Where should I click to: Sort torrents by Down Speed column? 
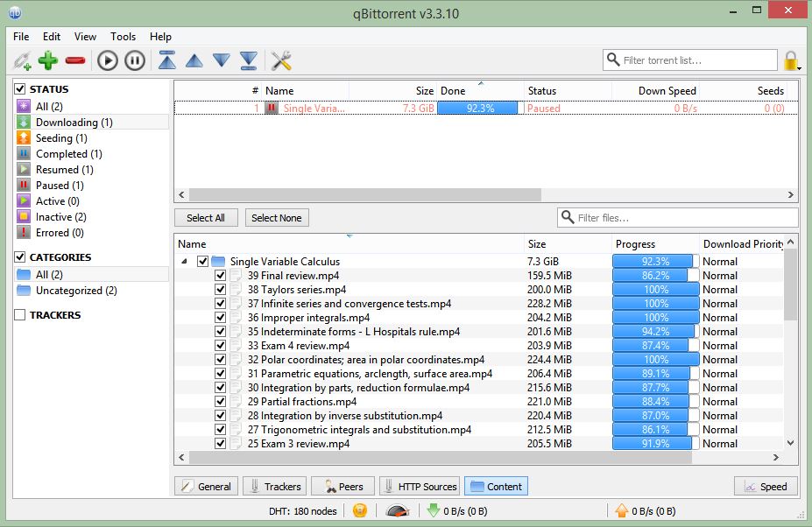click(654, 90)
